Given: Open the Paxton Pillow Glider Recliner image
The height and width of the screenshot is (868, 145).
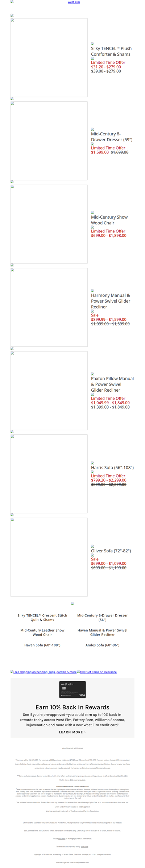Looking at the screenshot, I should point(49,391).
